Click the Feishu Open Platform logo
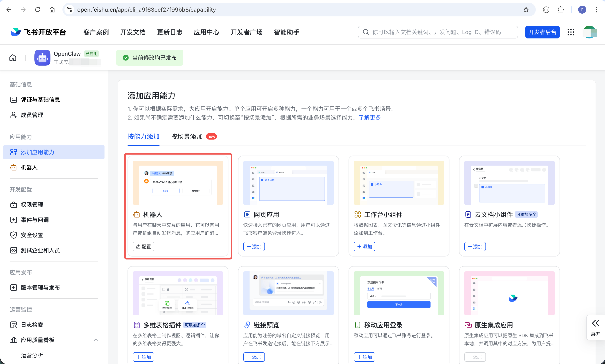Viewport: 605px width, 364px height. (38, 32)
